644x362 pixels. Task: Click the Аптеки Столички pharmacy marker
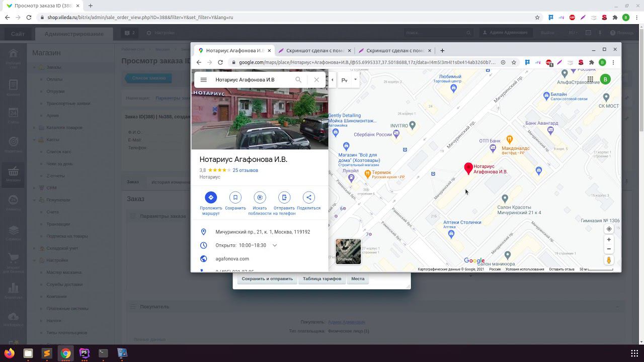click(x=451, y=234)
